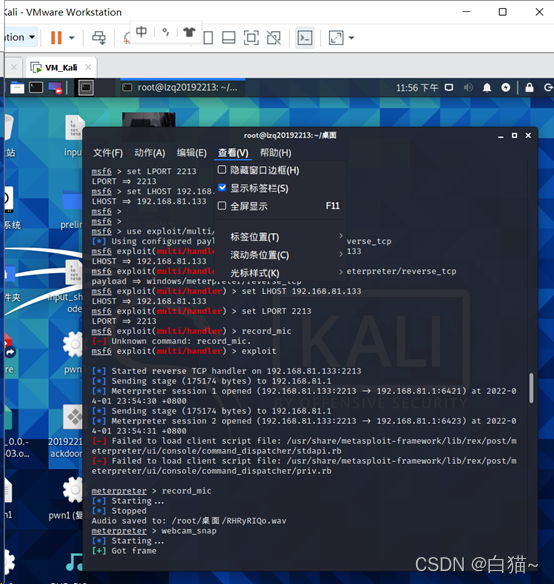Open notifications with the bell icon in the Kali panel
554x584 pixels.
(487, 88)
